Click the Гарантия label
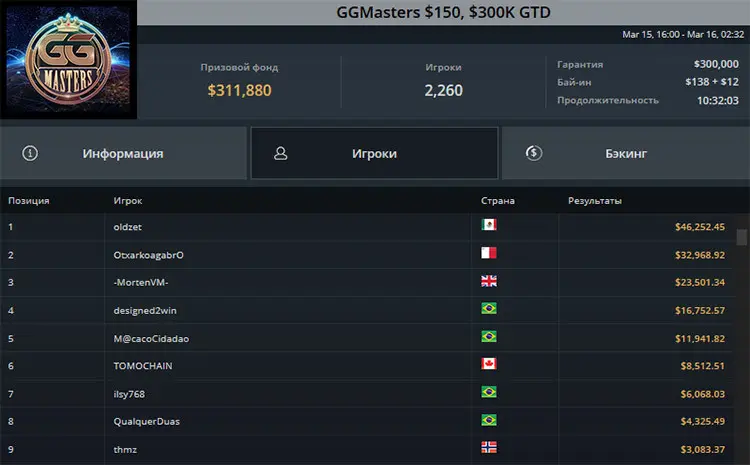Screen dimensions: 750x465 point(580,64)
